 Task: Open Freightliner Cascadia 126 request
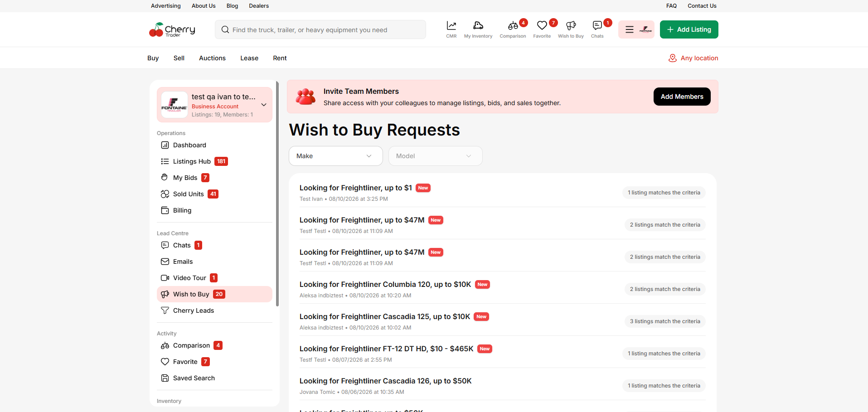[386, 381]
